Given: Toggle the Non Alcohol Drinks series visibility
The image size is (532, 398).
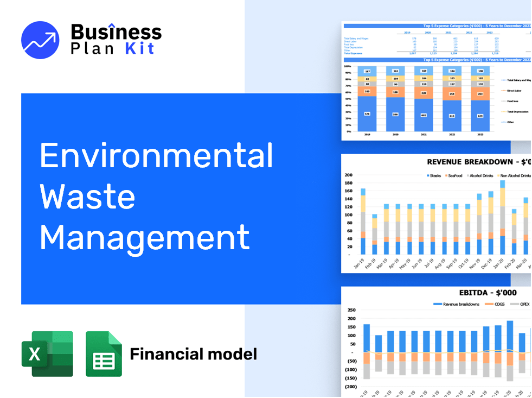Looking at the screenshot, I should (x=498, y=175).
